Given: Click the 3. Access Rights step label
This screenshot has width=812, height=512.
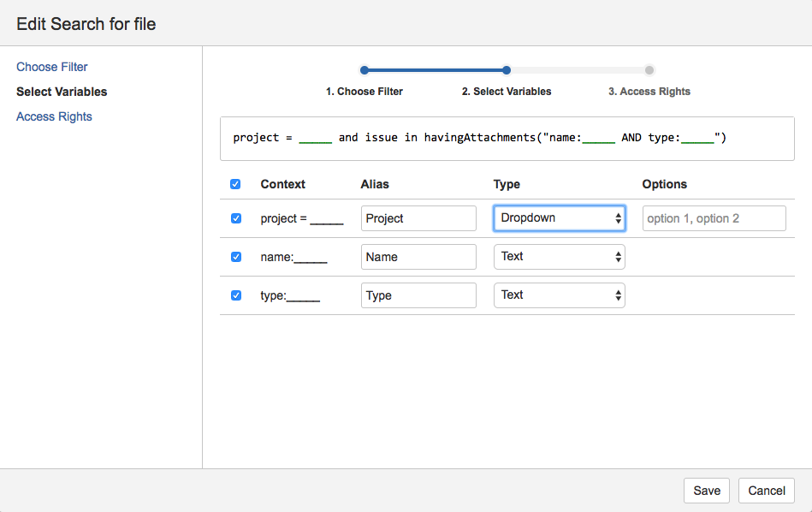Looking at the screenshot, I should 649,91.
